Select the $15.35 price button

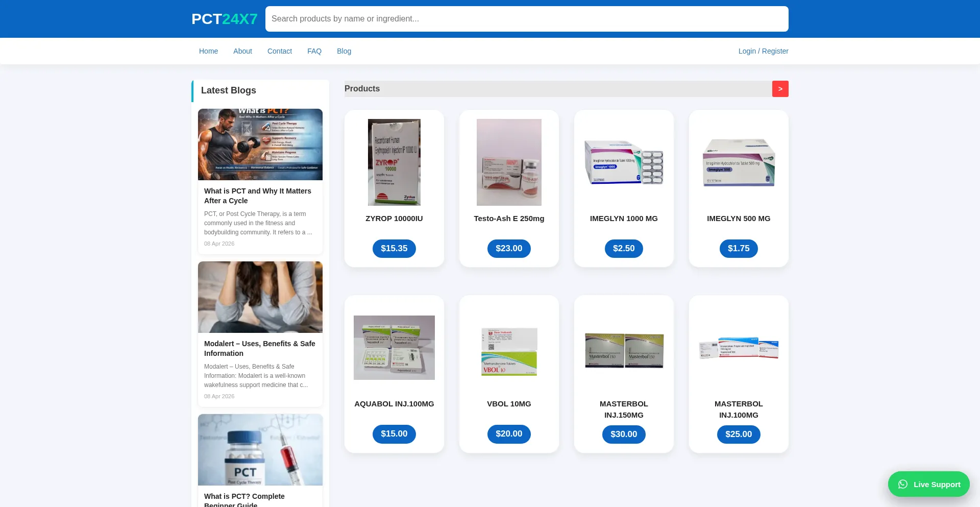point(394,249)
